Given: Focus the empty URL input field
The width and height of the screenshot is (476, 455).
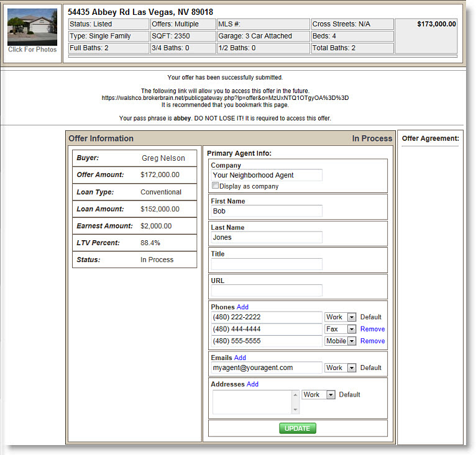Looking at the screenshot, I should (267, 291).
